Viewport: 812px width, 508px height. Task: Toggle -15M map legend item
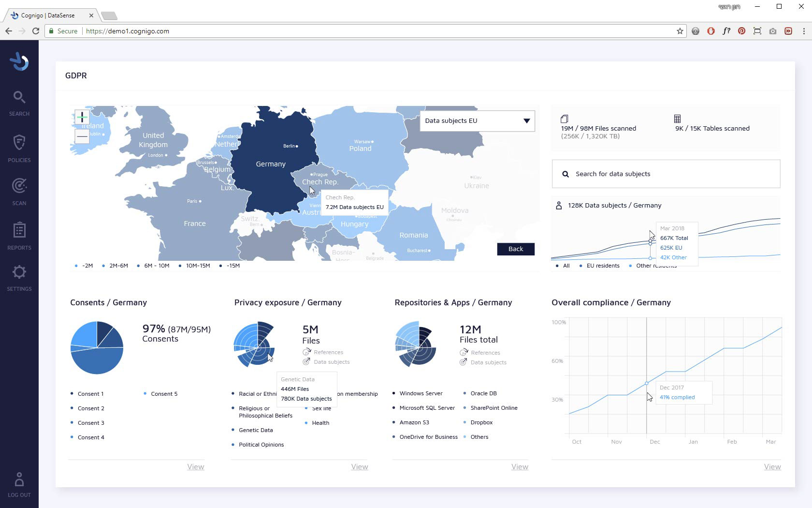click(x=230, y=266)
